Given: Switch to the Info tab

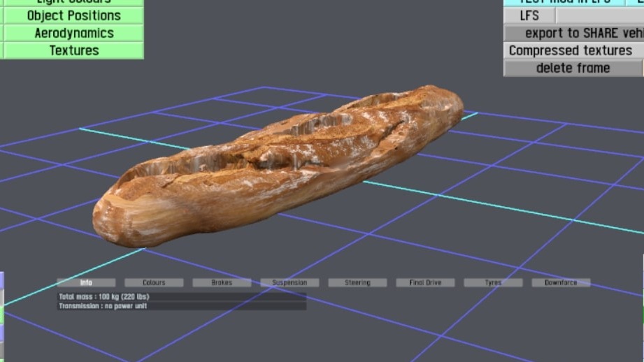Looking at the screenshot, I should [x=86, y=282].
